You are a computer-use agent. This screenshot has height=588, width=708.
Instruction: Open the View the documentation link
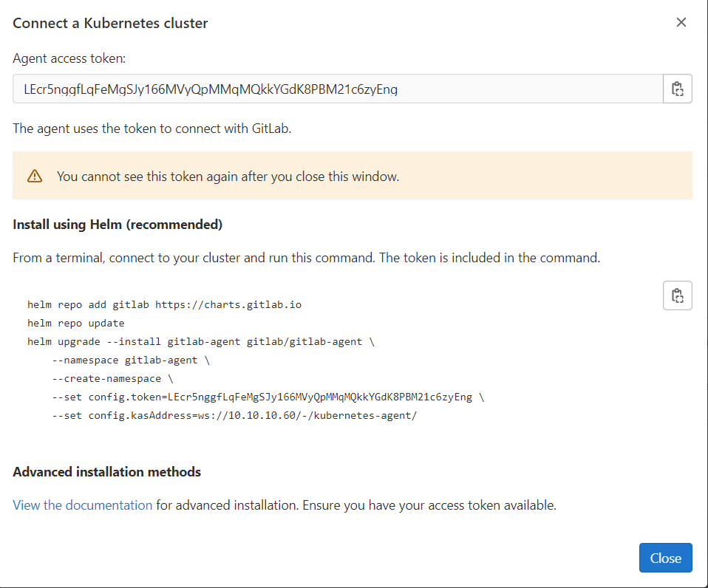[x=83, y=505]
